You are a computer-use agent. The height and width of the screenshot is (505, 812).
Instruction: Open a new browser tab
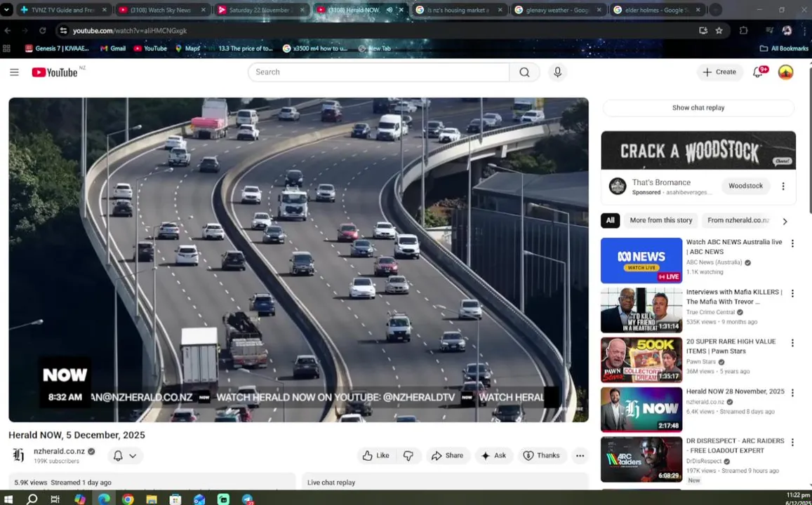(715, 10)
